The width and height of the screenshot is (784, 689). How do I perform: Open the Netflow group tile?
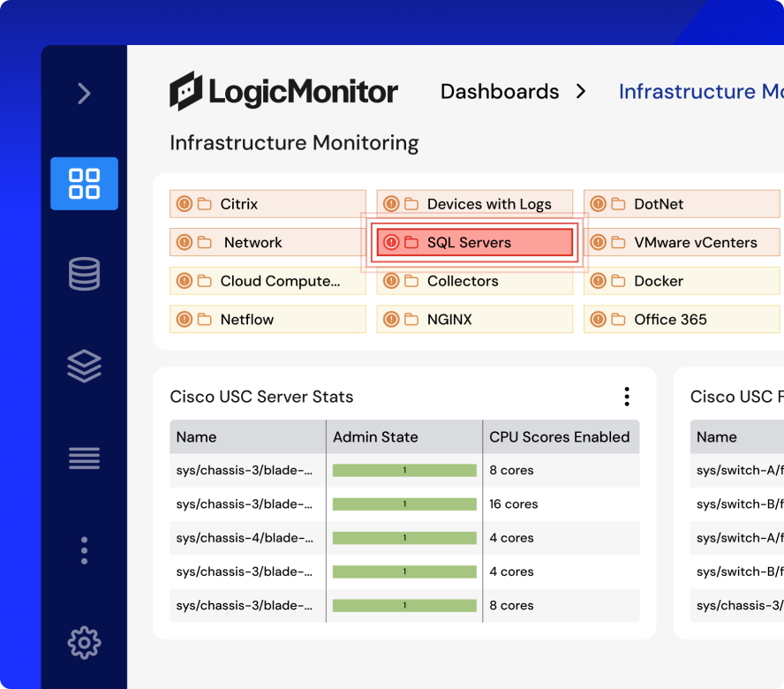(x=268, y=319)
